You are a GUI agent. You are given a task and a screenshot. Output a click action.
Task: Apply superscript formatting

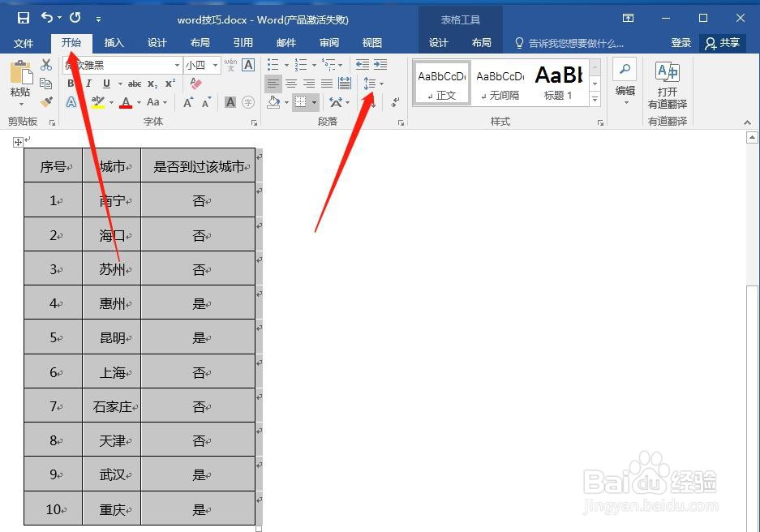coord(170,82)
